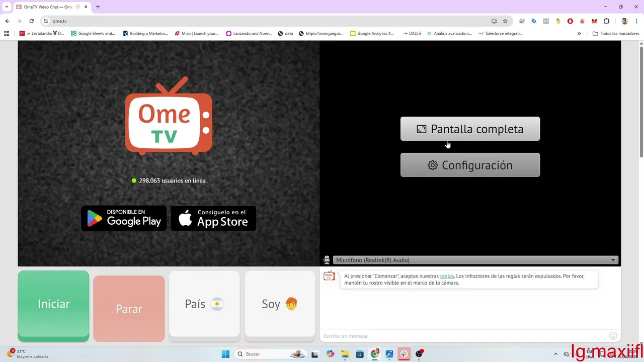The image size is (644, 362).
Task: Open File Explorer from taskbar
Action: coord(345,354)
